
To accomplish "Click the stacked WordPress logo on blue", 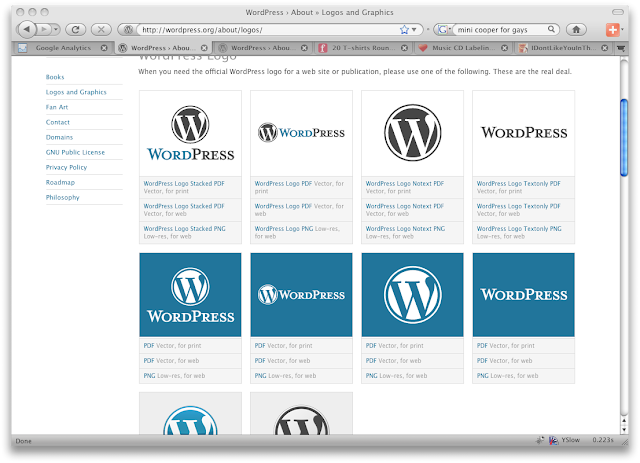I will [190, 295].
